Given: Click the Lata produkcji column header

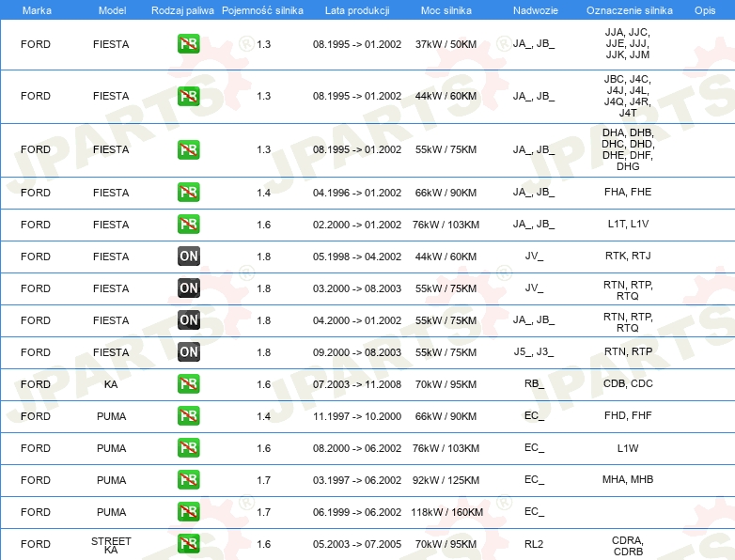Looking at the screenshot, I should tap(357, 10).
